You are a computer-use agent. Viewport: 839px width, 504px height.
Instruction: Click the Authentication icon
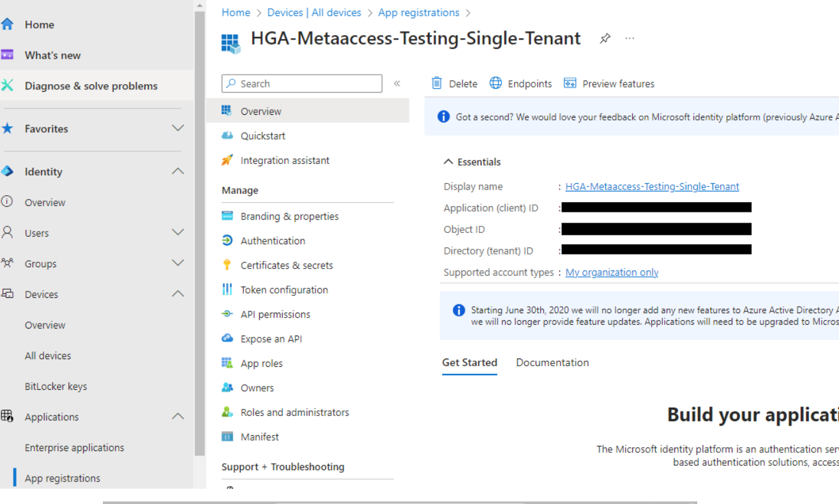[x=227, y=241]
